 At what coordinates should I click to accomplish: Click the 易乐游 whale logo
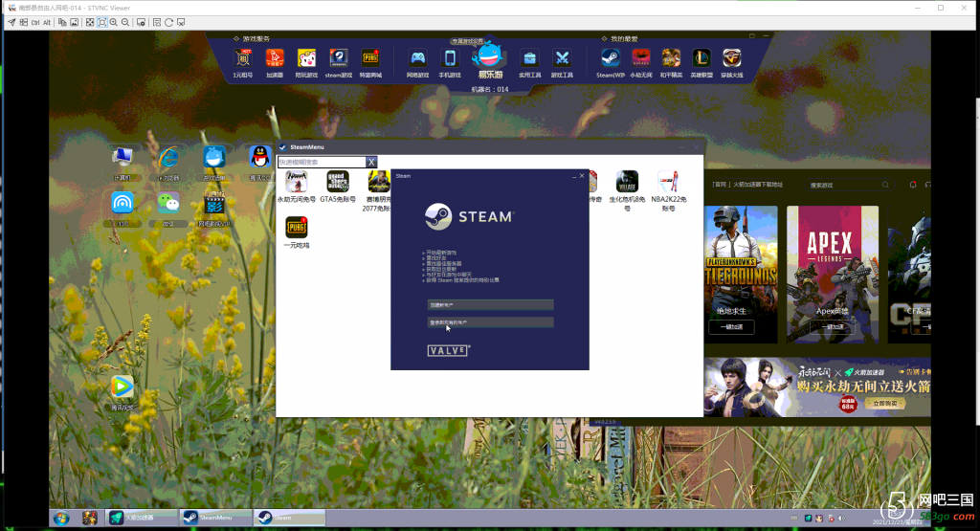pos(489,59)
